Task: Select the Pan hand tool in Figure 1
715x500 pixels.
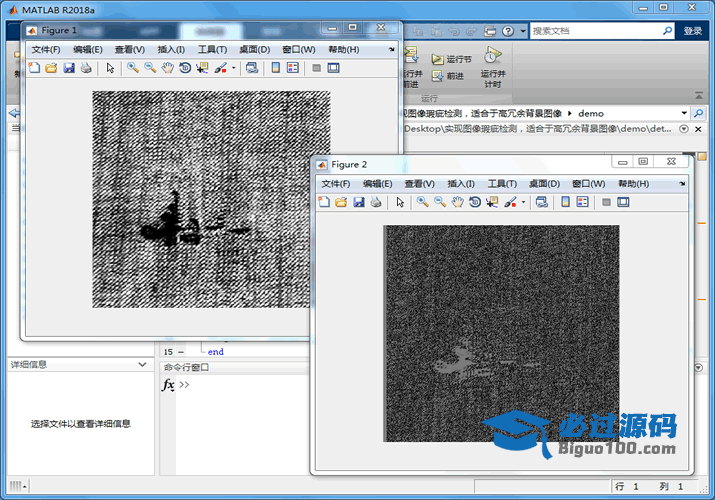Action: 167,68
